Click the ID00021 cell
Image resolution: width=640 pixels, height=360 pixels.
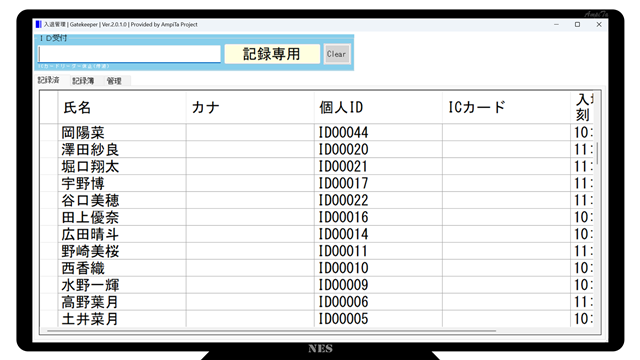(378, 167)
